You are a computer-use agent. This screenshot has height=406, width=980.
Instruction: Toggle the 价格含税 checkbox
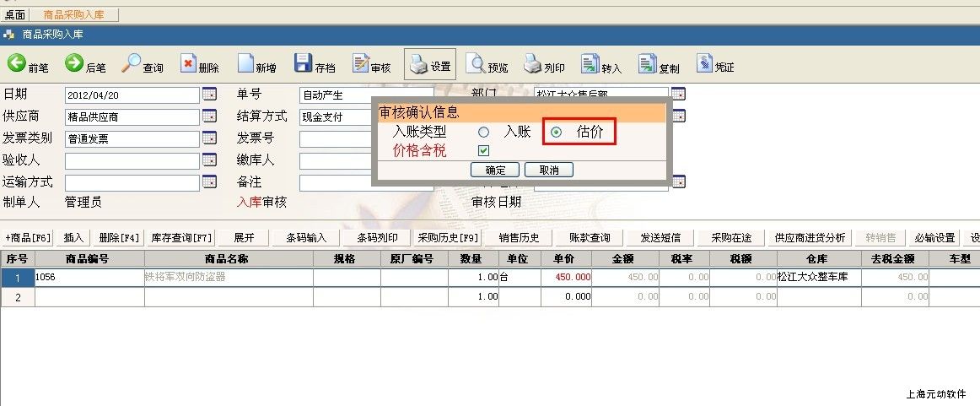point(483,151)
